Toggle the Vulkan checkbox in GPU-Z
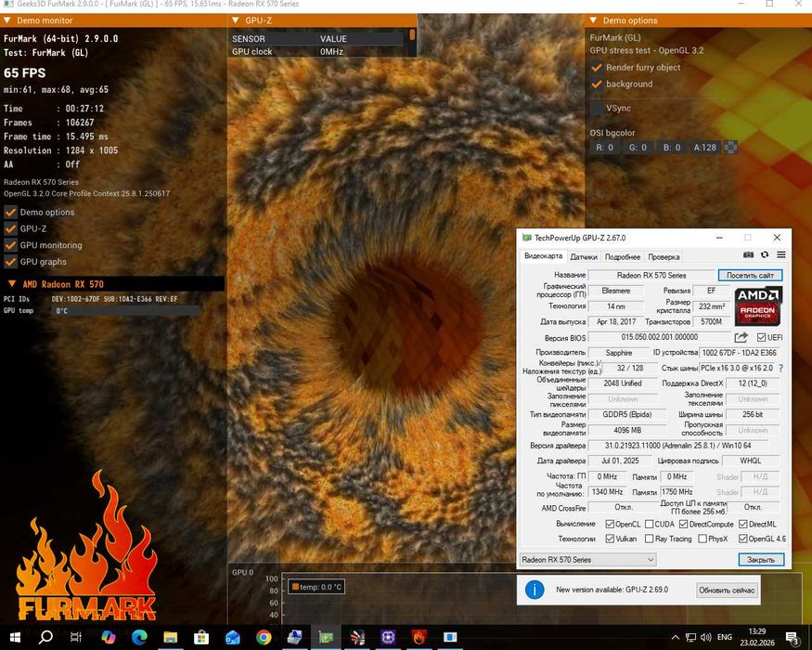 610,539
